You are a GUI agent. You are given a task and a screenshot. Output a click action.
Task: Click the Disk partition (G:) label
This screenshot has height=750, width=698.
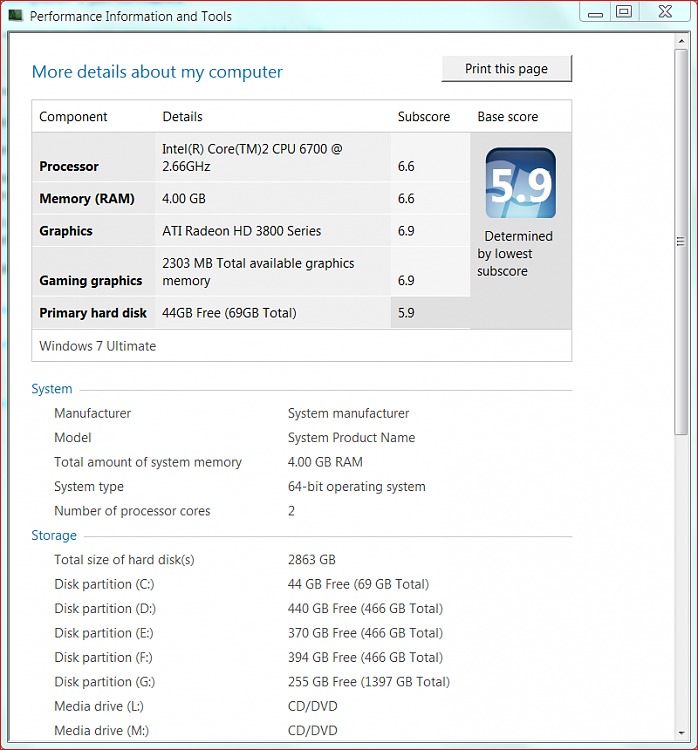[x=104, y=682]
